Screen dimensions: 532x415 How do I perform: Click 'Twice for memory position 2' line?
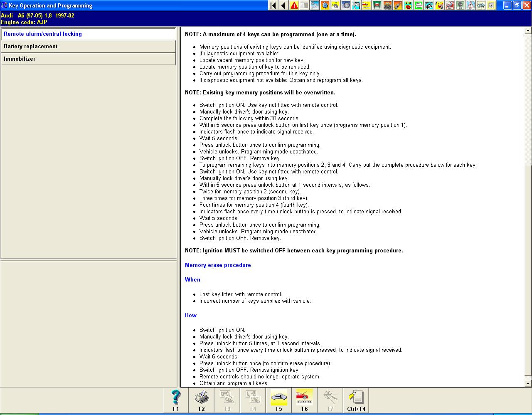click(250, 192)
